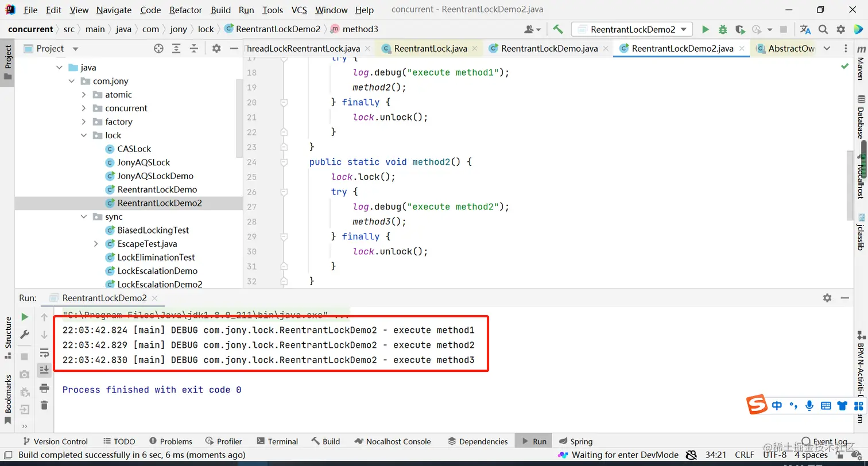The image size is (868, 466).
Task: Open the Navigate menu
Action: click(114, 10)
